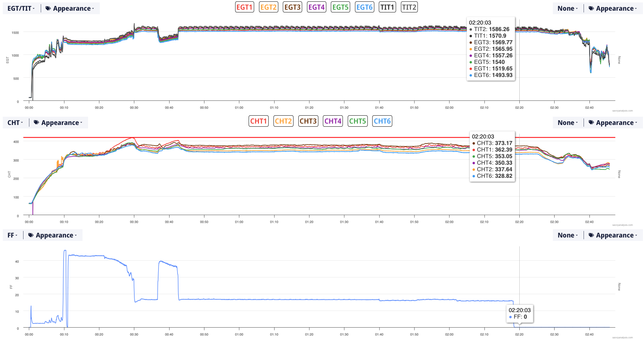Toggle the EGT1 series in legend

244,7
